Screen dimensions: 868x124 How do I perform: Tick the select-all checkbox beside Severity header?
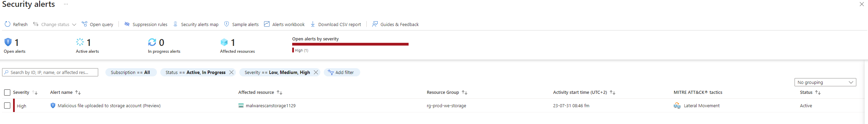7,92
